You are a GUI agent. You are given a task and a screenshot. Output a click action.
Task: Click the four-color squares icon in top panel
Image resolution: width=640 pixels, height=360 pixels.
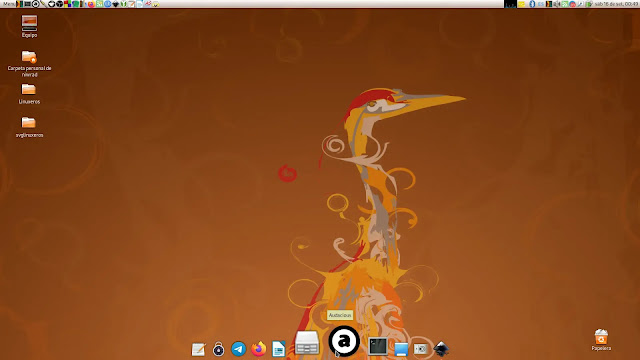[67, 4]
